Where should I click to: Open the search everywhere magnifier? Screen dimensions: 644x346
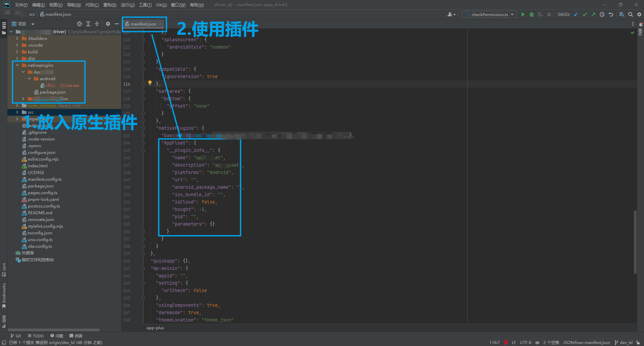[x=631, y=14]
